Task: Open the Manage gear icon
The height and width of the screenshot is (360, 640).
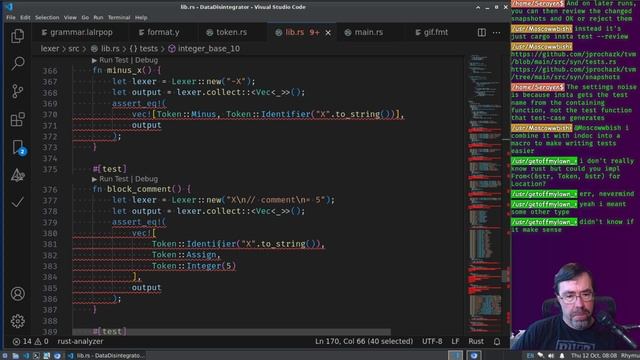Action: 18,321
